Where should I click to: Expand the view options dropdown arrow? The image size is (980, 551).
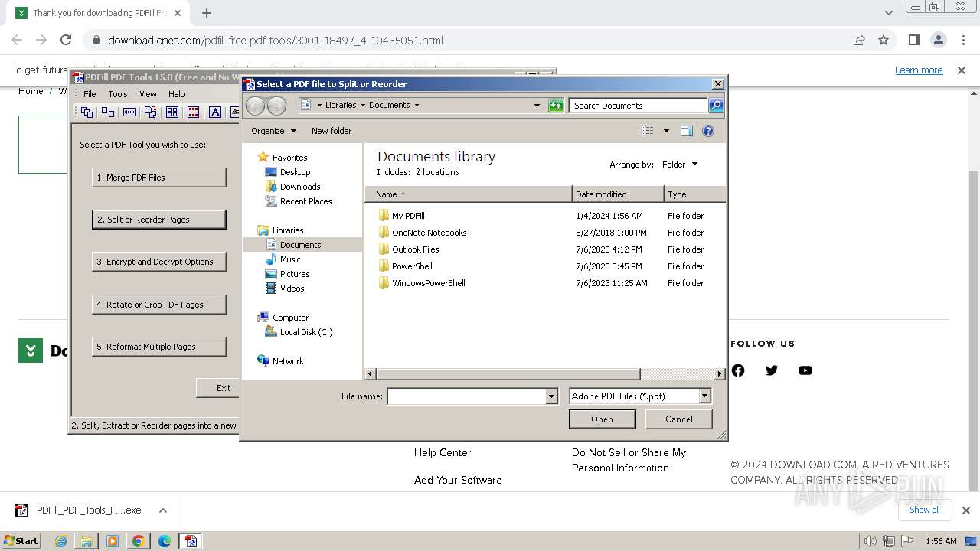(666, 131)
